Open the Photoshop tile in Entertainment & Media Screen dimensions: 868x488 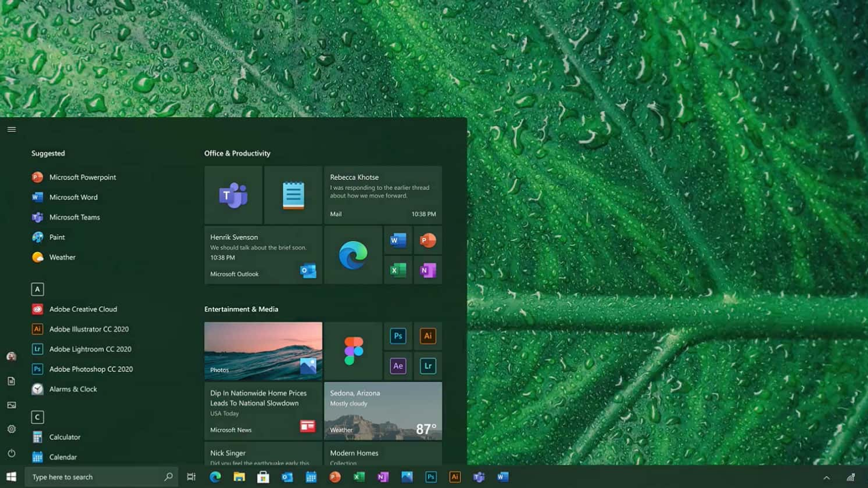(398, 336)
